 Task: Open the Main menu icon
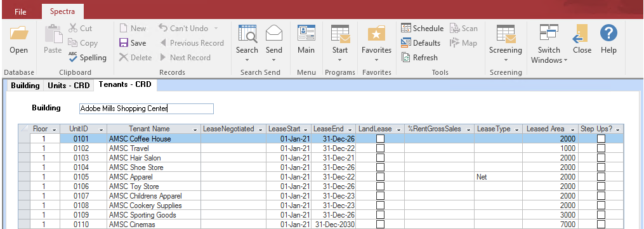306,33
